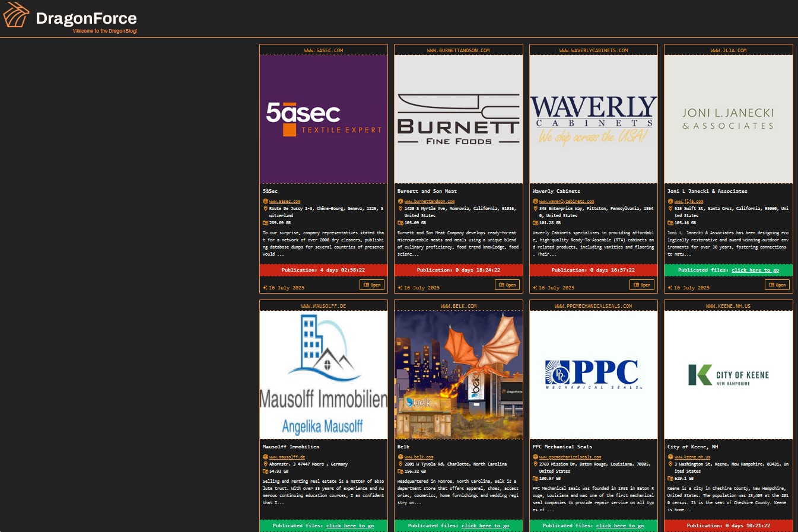This screenshot has height=532, width=798.
Task: Click the globe icon beside www.belk.com
Action: [400, 457]
